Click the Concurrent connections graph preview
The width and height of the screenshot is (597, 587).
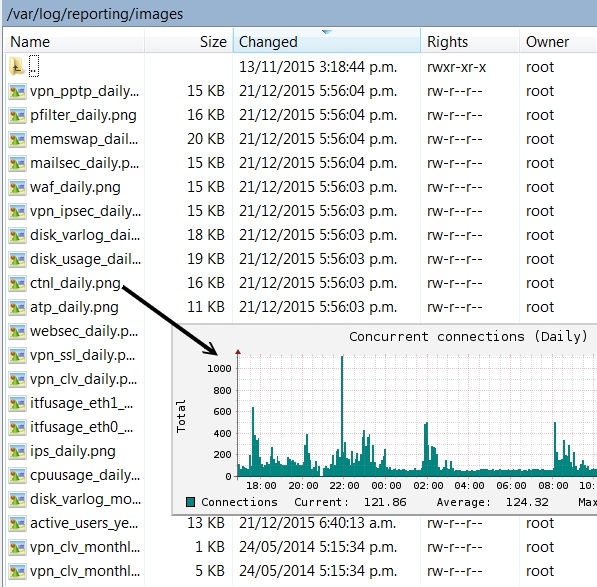[385, 419]
